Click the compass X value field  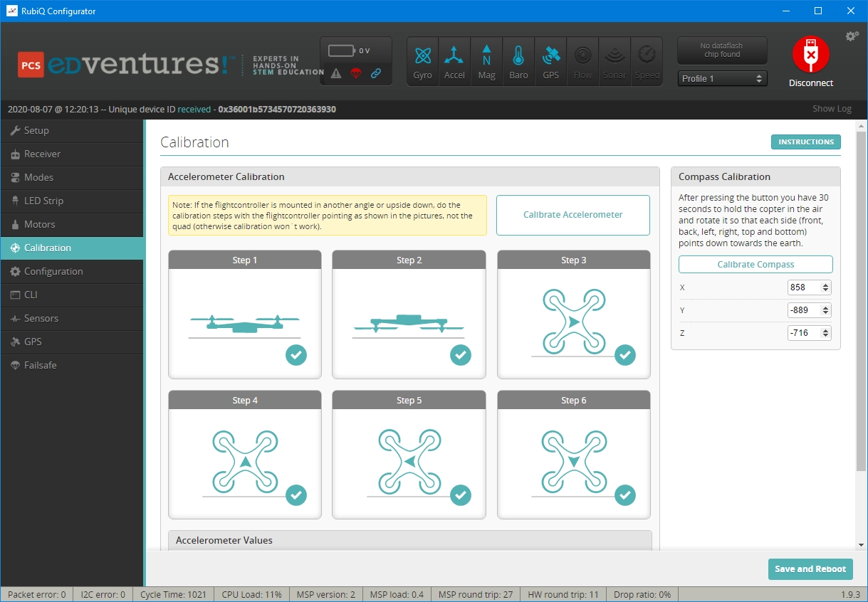pos(809,287)
